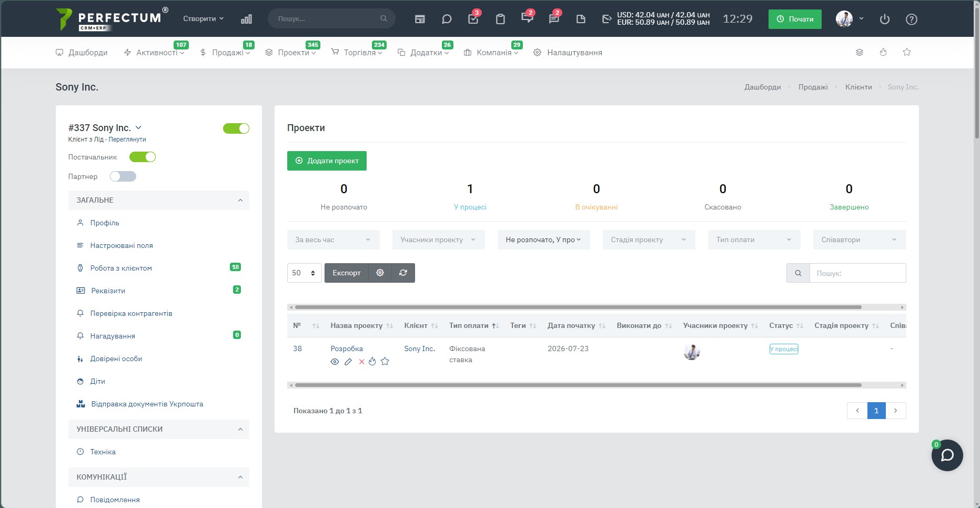Open the statistics bar chart icon

(246, 19)
